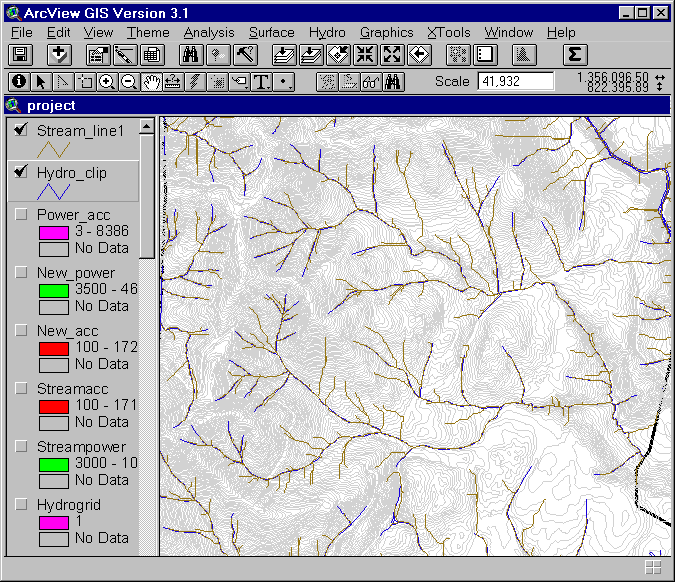Select the Draw Point tool

[x=283, y=81]
